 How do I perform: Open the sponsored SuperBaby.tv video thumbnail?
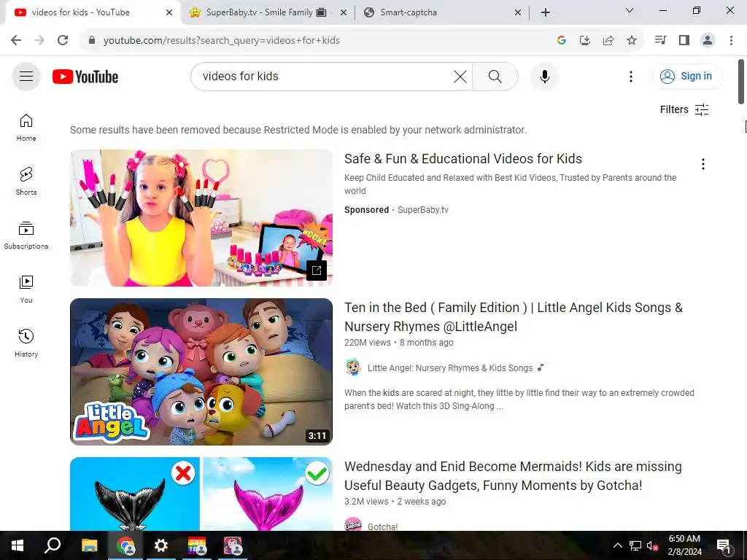click(201, 218)
